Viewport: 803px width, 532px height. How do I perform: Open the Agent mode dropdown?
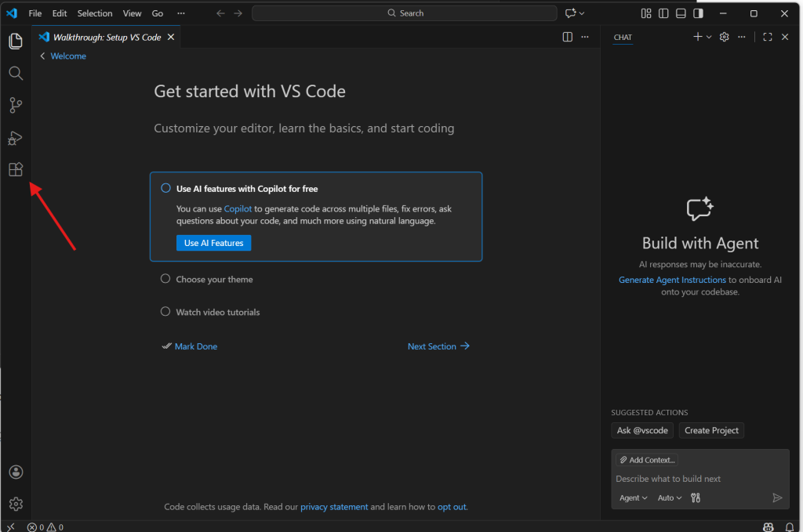point(634,498)
